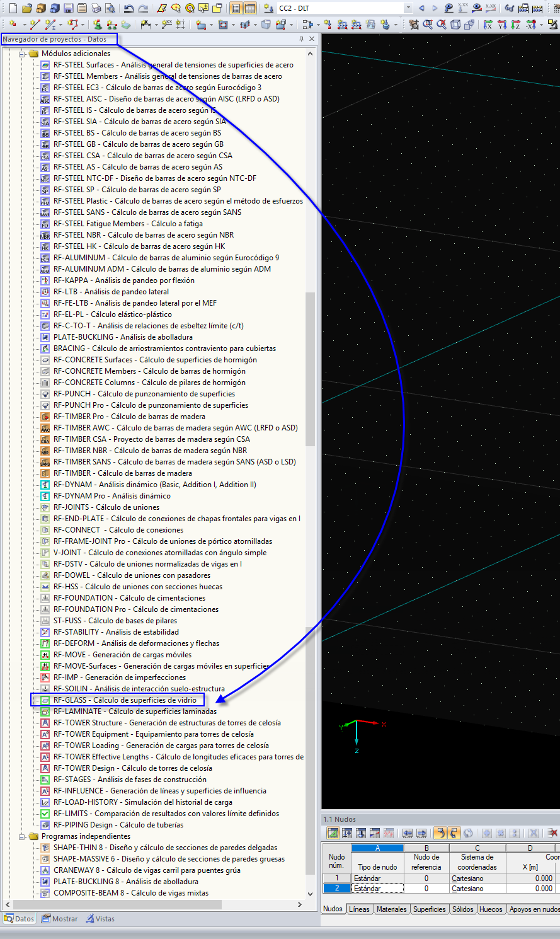Switch to the Mostrar navigator tab
560x939 pixels.
[60, 919]
